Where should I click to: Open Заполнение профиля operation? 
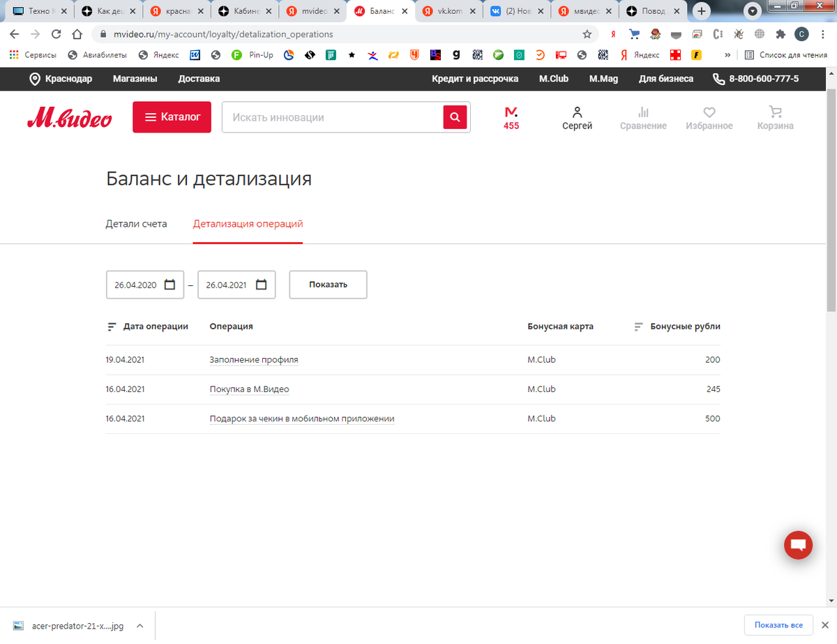[x=254, y=360]
